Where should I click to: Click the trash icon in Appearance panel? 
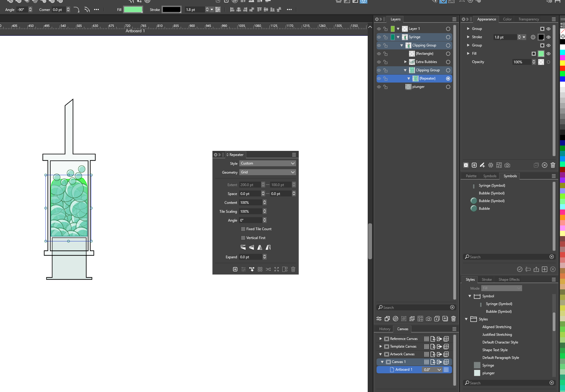click(x=553, y=165)
